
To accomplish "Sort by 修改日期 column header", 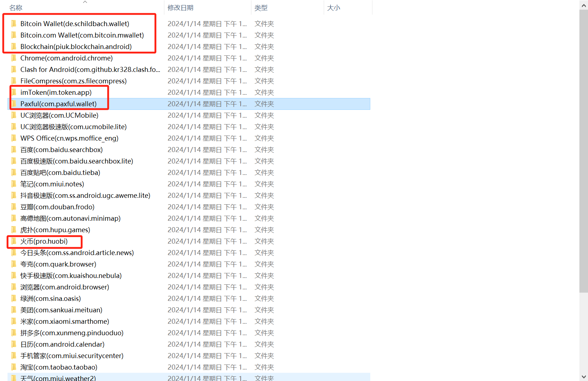I will 180,8.
